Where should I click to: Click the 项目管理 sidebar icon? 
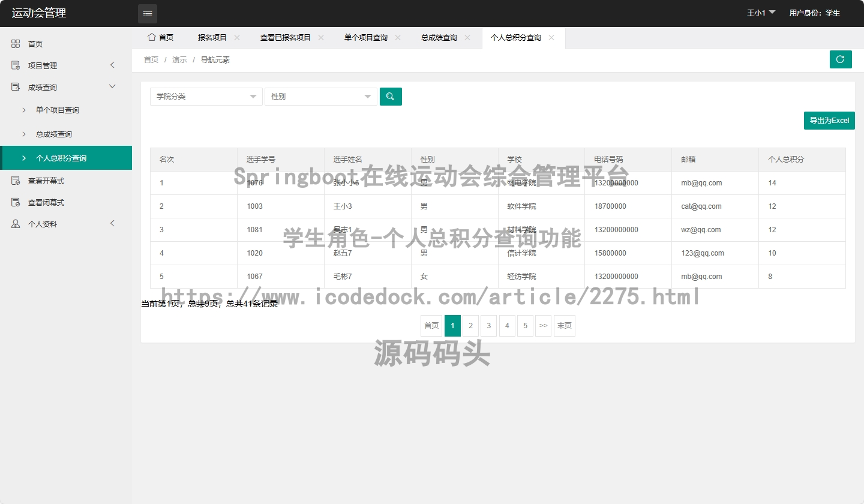[16, 65]
